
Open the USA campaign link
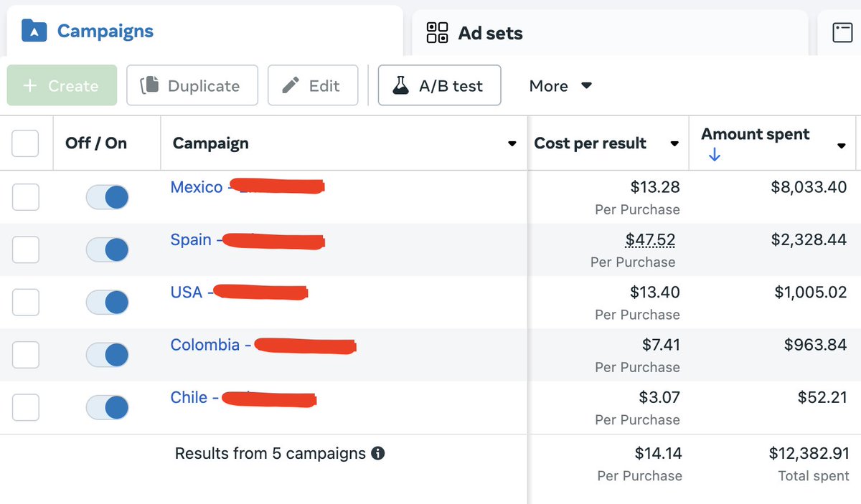pos(187,292)
